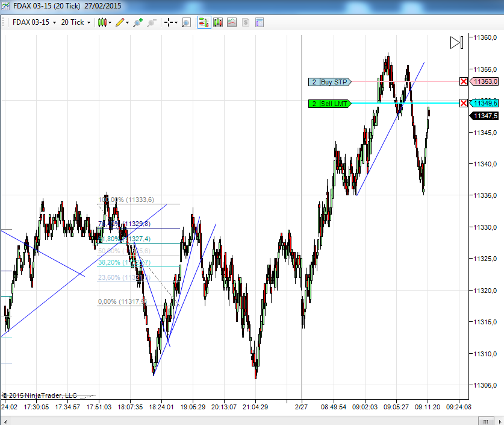The width and height of the screenshot is (504, 425).
Task: Click the 50,00% Fibonacci level label
Action: click(x=124, y=251)
